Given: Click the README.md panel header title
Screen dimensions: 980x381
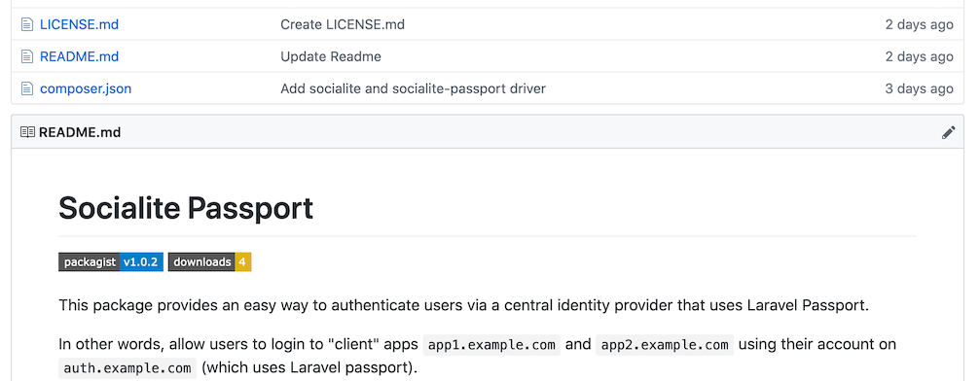Looking at the screenshot, I should (80, 132).
